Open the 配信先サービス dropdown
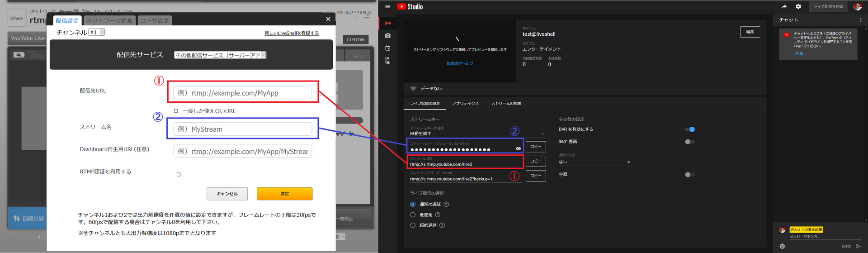The width and height of the screenshot is (868, 253). pyautogui.click(x=220, y=55)
